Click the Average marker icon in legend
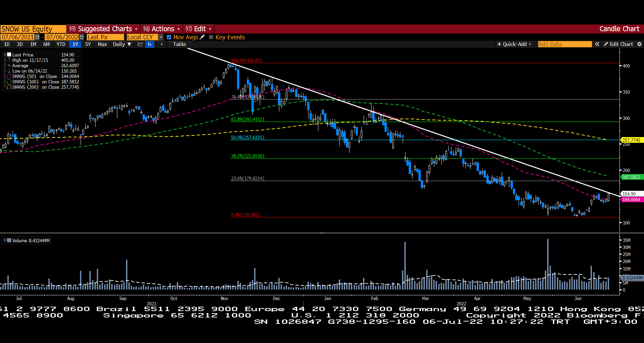644x343 pixels. pos(9,66)
